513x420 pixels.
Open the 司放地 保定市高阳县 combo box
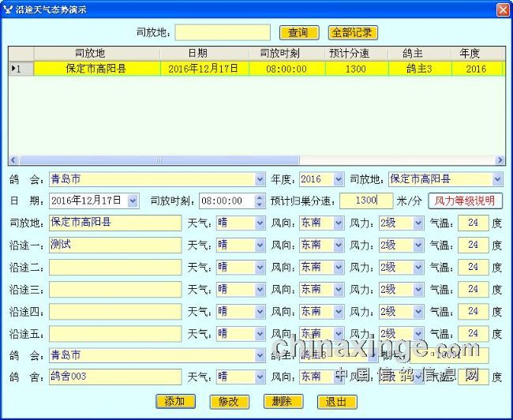click(497, 179)
